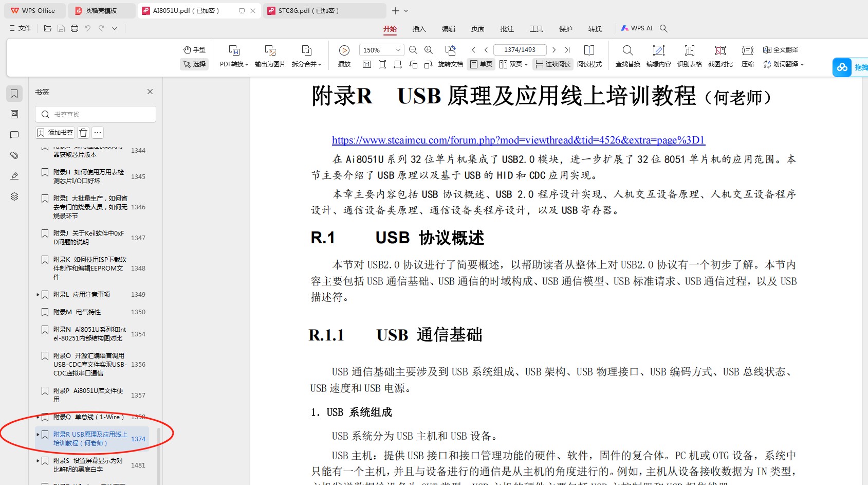
Task: Toggle 连续阅读 continuous reading
Action: coord(553,64)
